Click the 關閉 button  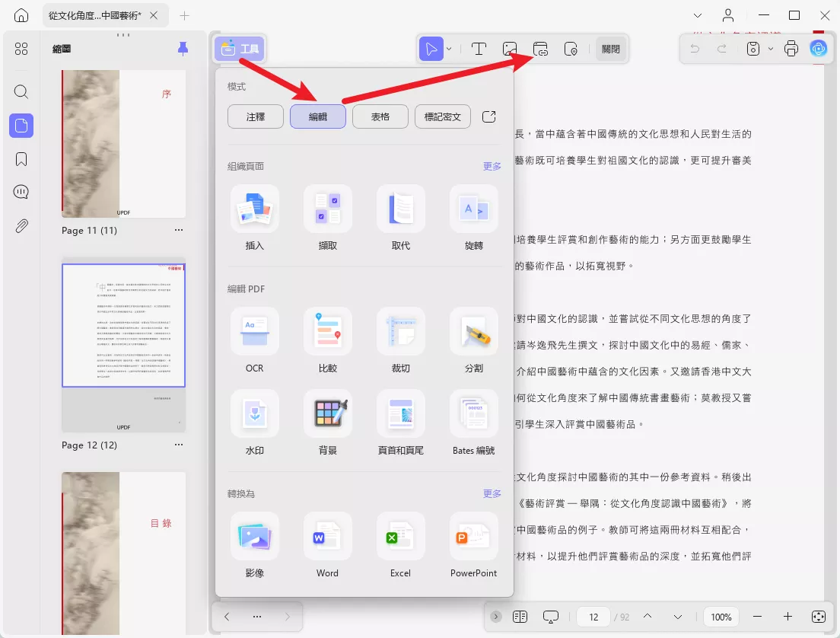point(611,49)
